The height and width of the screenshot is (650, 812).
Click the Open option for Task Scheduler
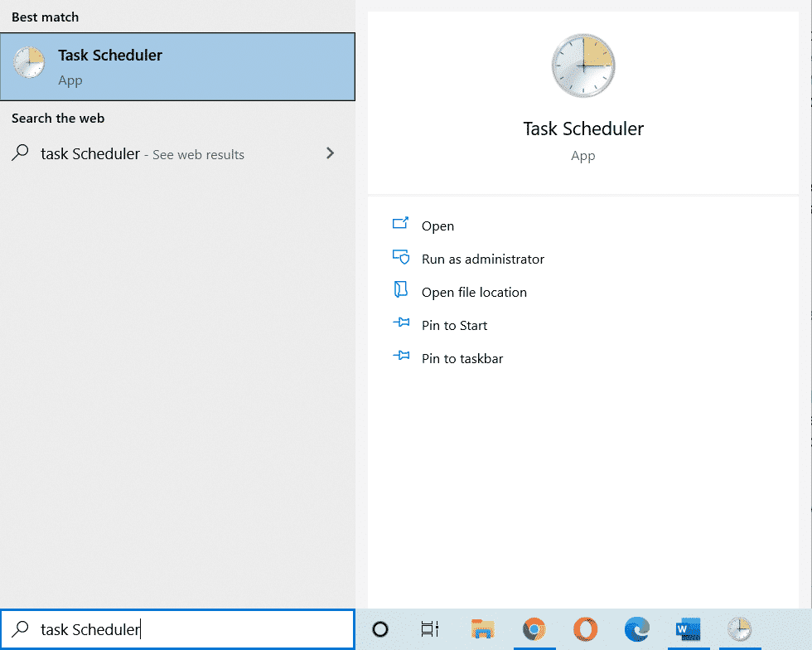(437, 226)
